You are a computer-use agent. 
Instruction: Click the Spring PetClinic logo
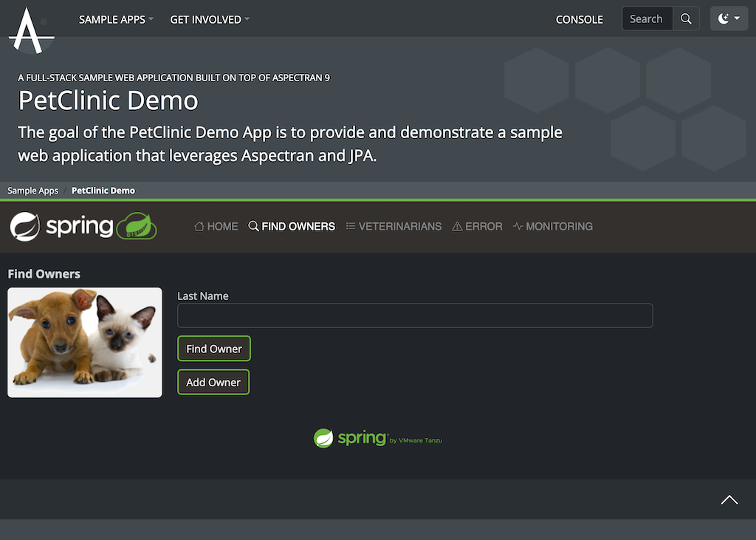(83, 226)
